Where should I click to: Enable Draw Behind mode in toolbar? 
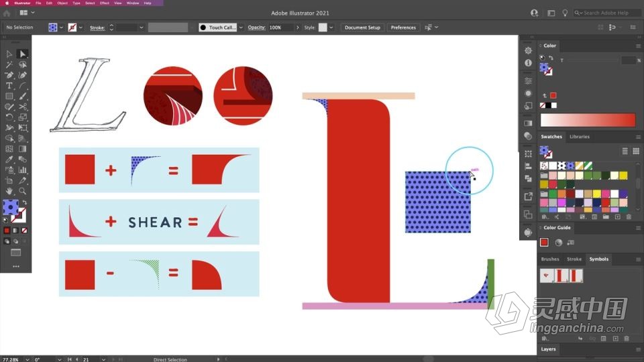[x=15, y=241]
